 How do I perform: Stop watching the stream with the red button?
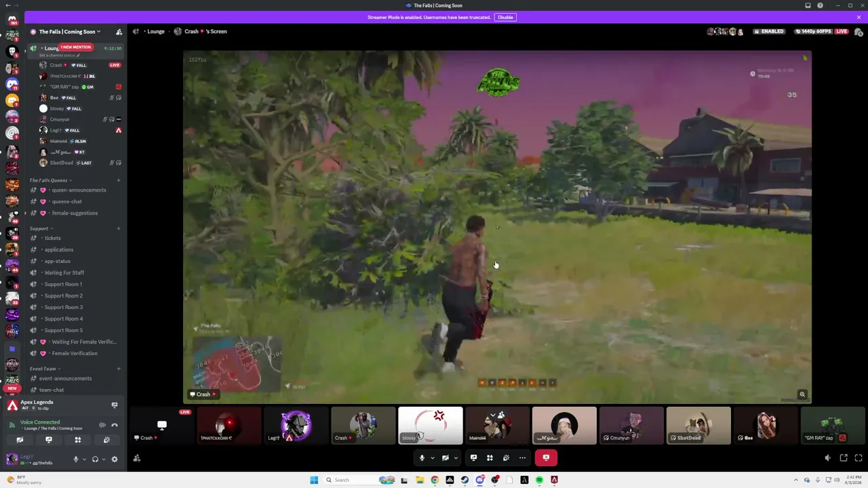(546, 458)
